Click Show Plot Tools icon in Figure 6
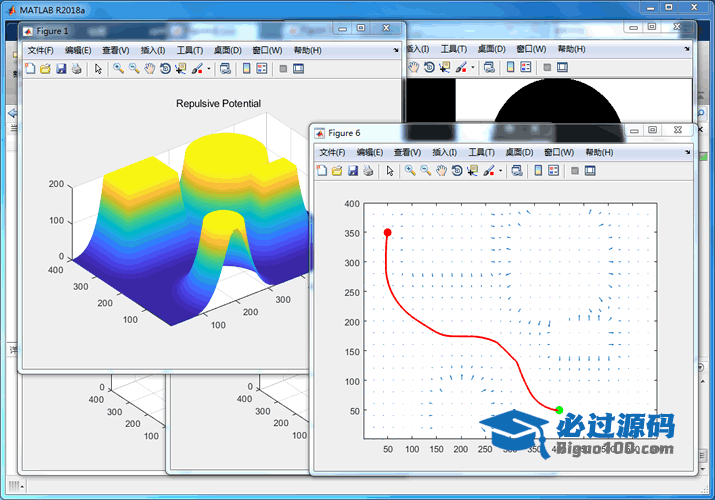The image size is (715, 500). click(591, 171)
